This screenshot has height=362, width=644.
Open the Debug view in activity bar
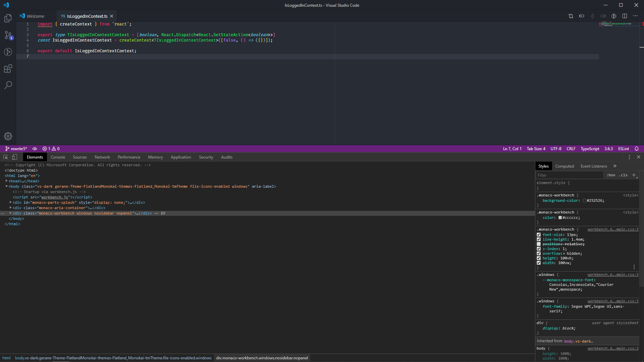pos(8,52)
